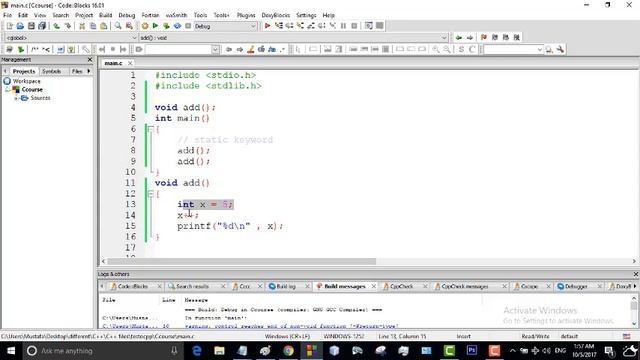
Task: Switch to the Projects tab
Action: pos(24,71)
